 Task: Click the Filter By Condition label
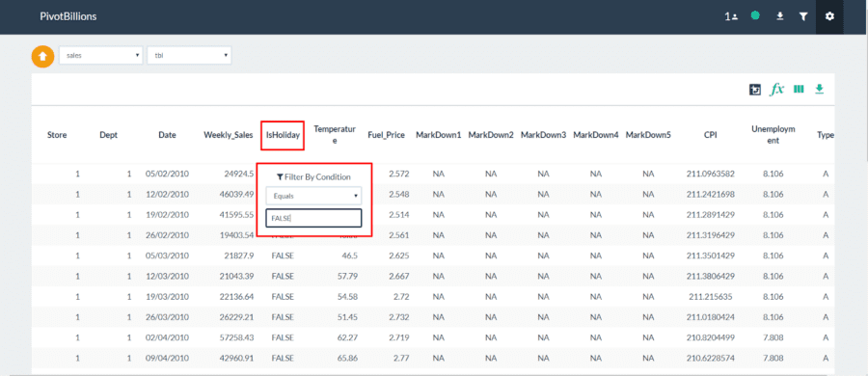pos(313,177)
